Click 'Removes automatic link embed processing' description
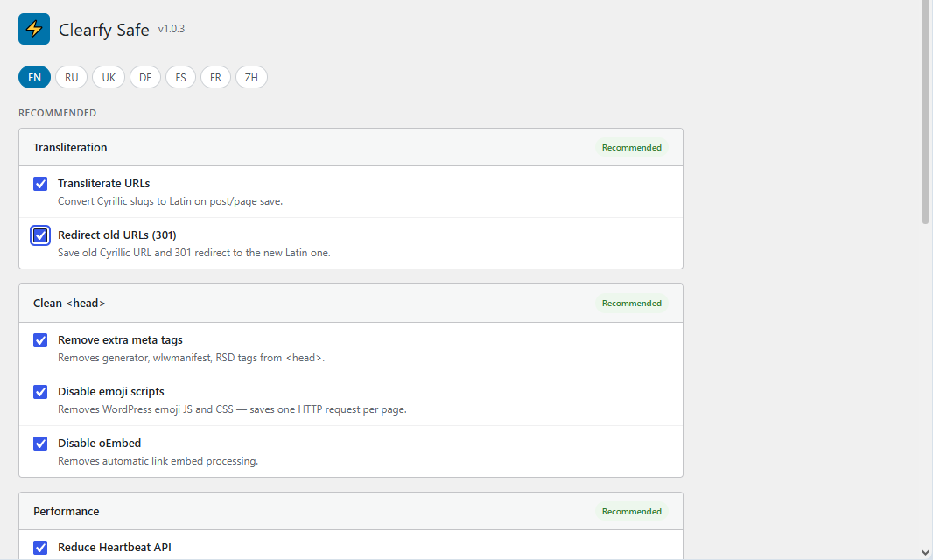This screenshot has width=933, height=560. [158, 461]
